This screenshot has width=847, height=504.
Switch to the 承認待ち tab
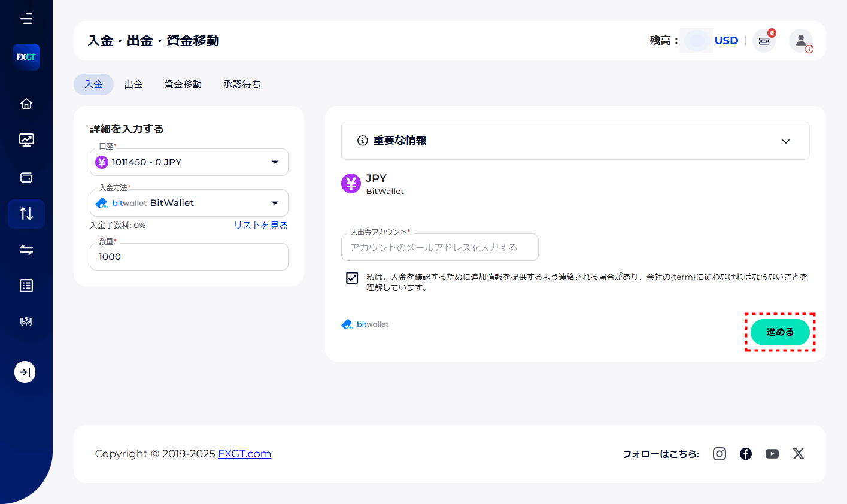pyautogui.click(x=242, y=84)
